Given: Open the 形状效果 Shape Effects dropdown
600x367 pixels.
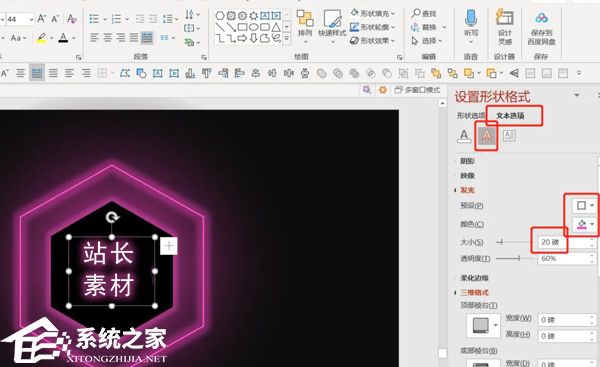Looking at the screenshot, I should pos(372,40).
